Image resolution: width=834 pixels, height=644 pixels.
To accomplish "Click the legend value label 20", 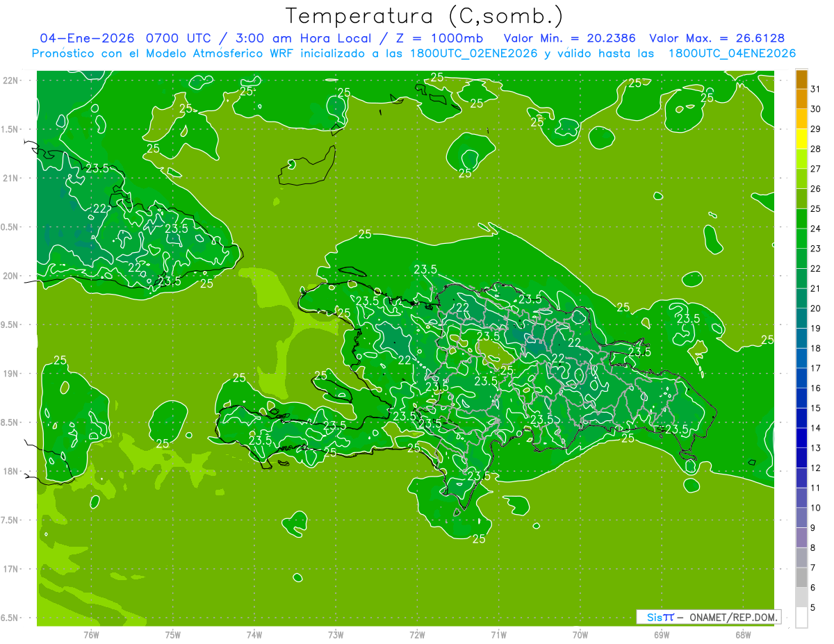I will 816,308.
